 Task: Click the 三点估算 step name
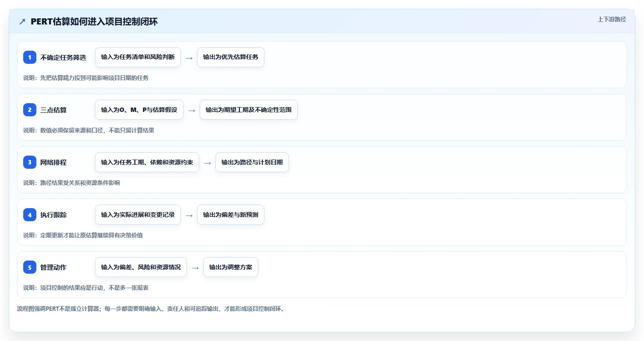[x=53, y=110]
